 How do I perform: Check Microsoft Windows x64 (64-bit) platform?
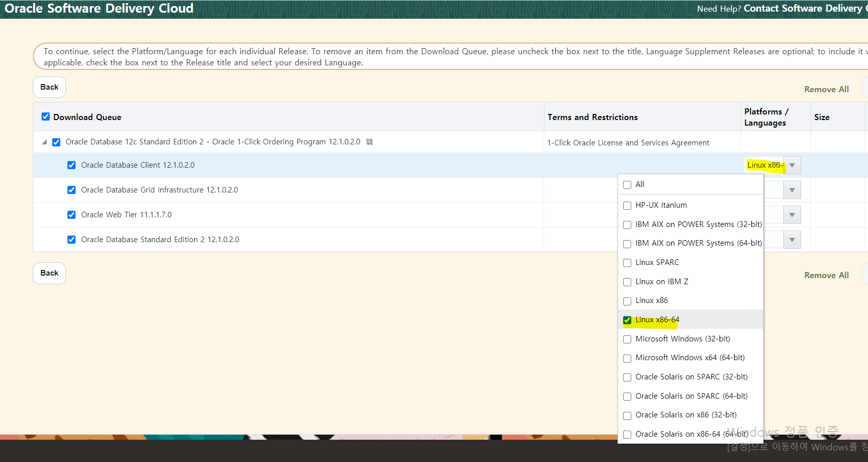tap(627, 358)
